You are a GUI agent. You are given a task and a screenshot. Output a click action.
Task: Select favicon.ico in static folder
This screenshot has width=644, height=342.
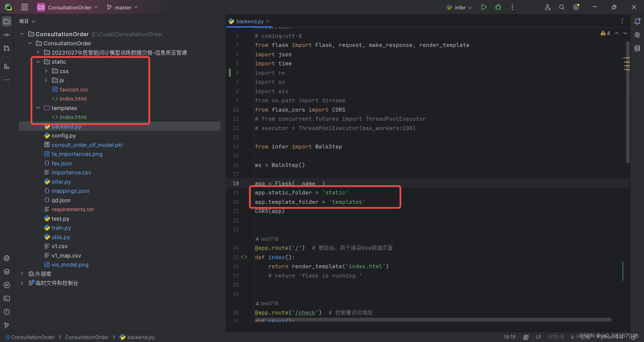point(73,90)
